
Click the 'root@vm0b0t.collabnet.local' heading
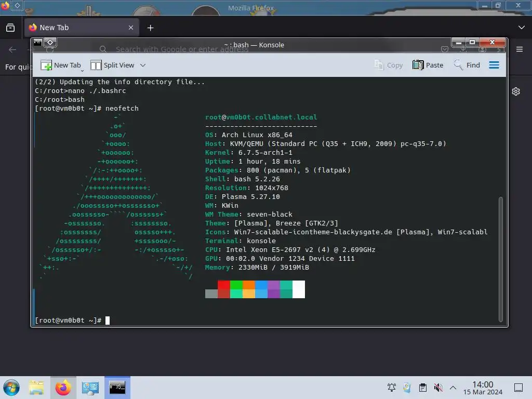click(x=261, y=117)
